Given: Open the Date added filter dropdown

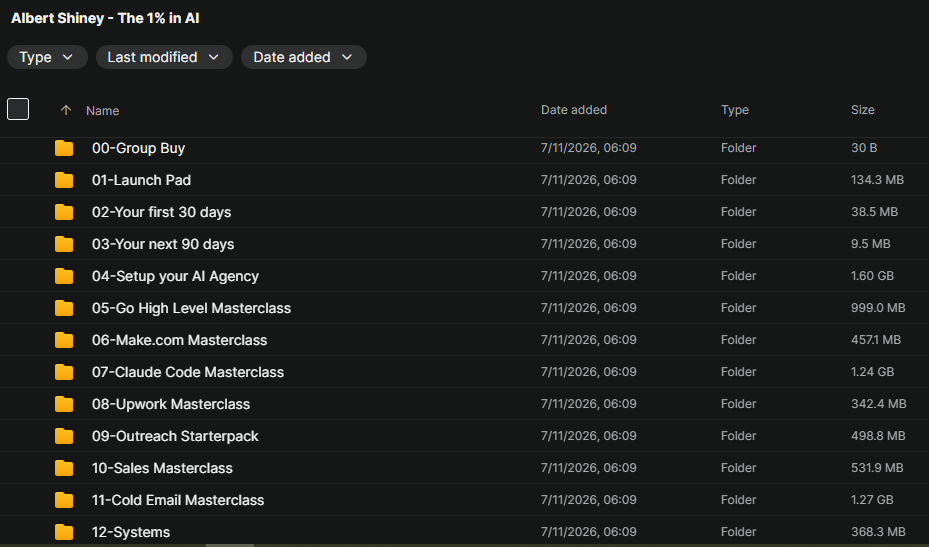Looking at the screenshot, I should [303, 57].
